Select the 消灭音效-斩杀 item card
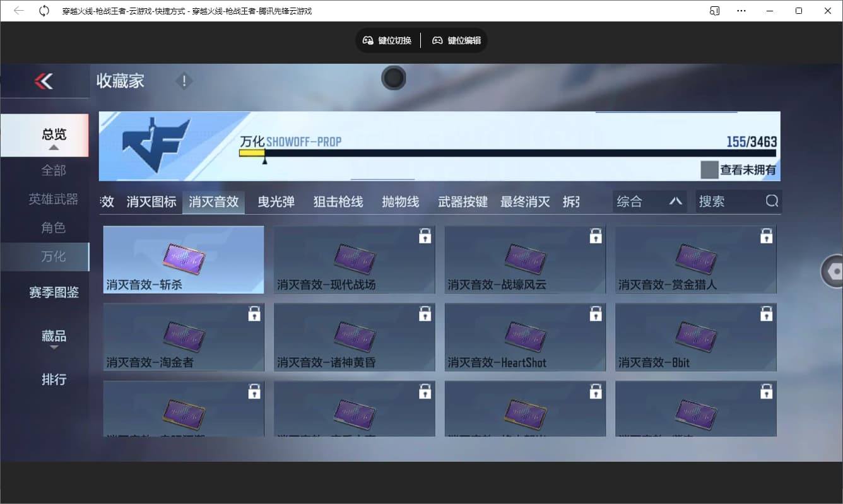This screenshot has width=843, height=504. coord(184,259)
